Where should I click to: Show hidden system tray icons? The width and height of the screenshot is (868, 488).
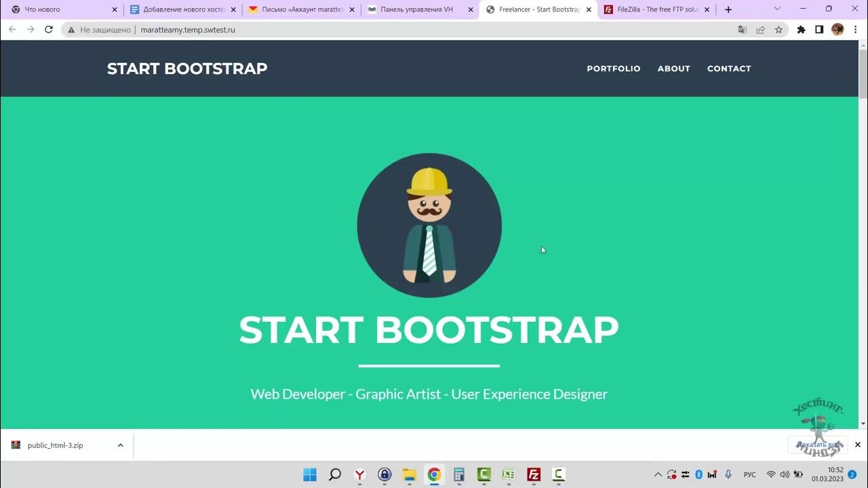tap(657, 474)
